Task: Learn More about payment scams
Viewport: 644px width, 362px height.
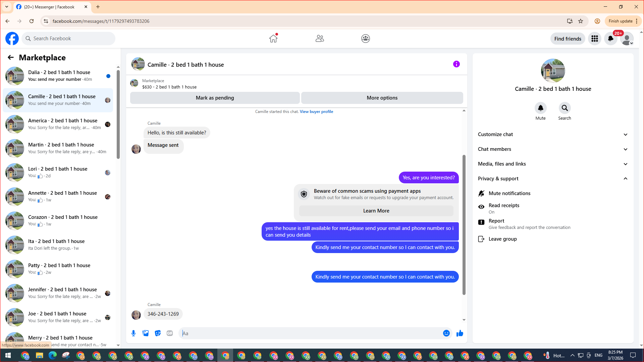Action: click(x=376, y=211)
